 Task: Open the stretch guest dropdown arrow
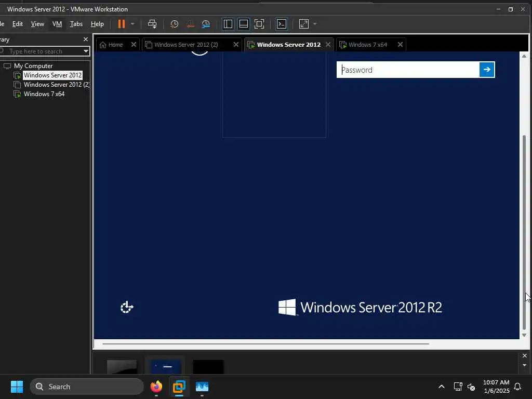click(315, 24)
